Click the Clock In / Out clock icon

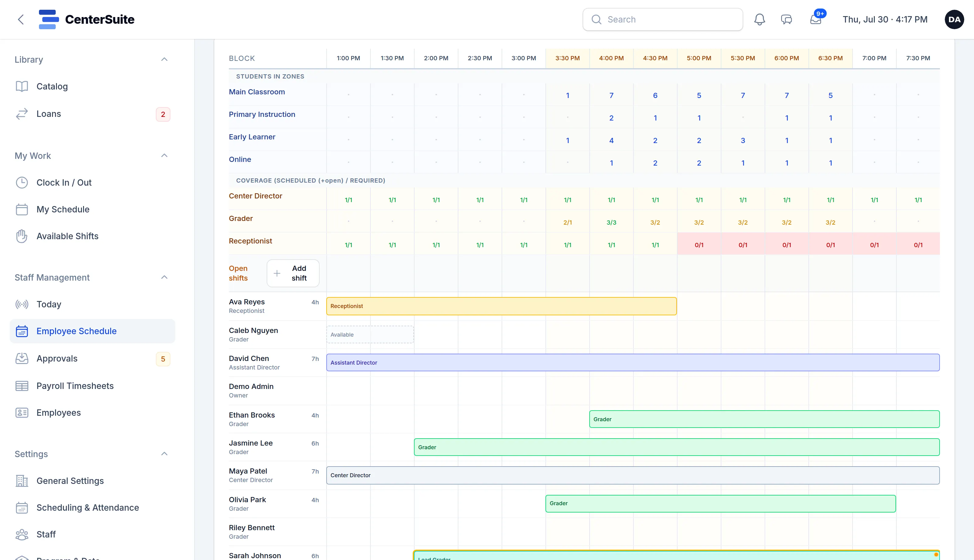[22, 183]
